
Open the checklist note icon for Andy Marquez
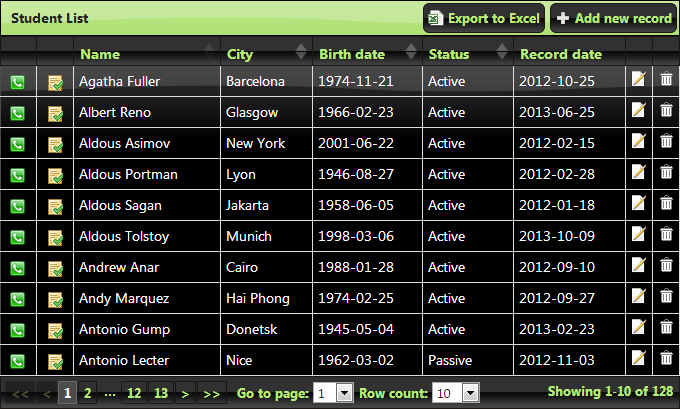click(55, 300)
